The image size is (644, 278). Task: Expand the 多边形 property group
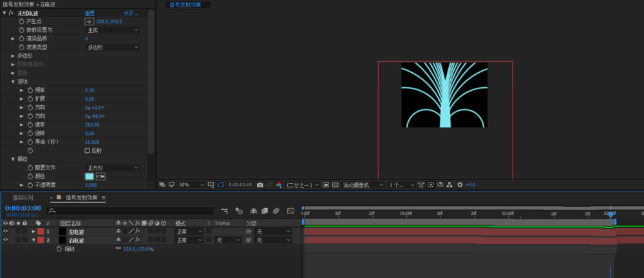point(13,55)
